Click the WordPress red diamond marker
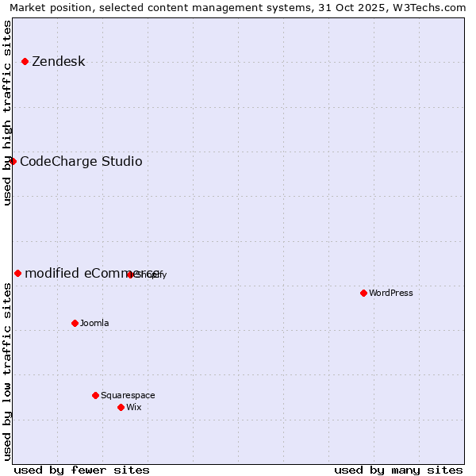The width and height of the screenshot is (476, 476). 363,293
